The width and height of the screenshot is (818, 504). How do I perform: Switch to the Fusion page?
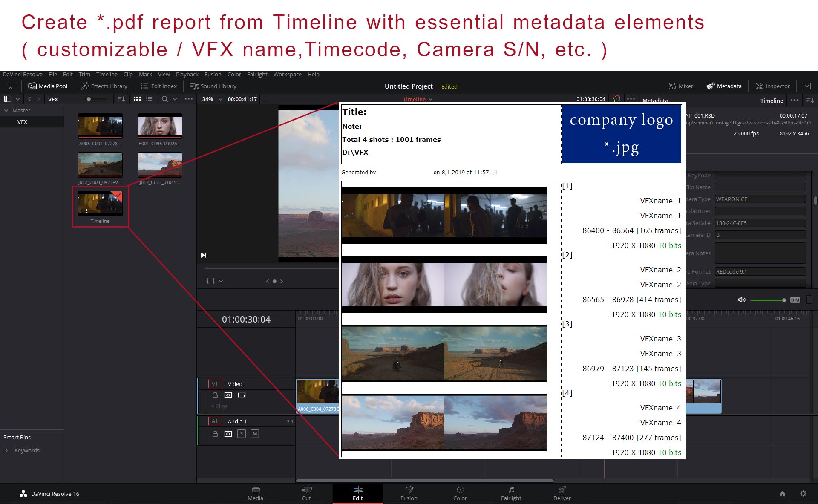(409, 494)
